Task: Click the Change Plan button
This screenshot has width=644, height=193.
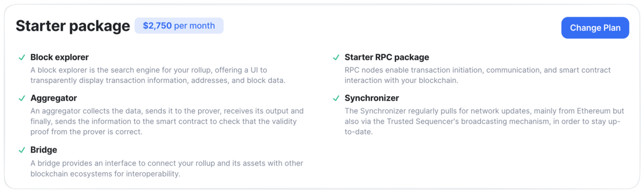Action: 595,28
